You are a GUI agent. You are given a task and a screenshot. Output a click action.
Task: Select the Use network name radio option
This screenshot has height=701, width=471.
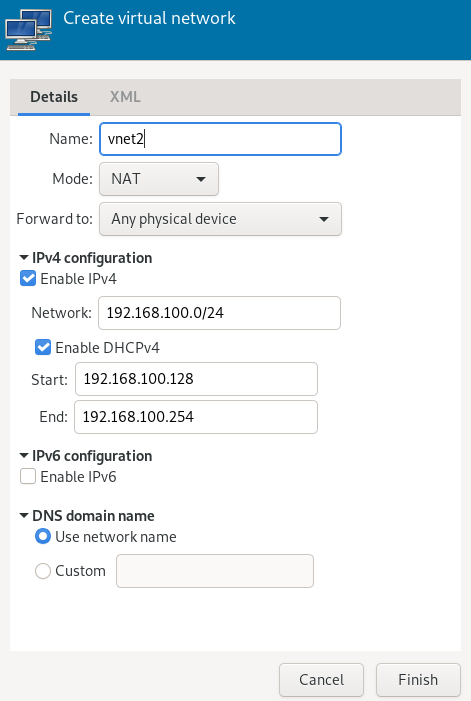click(43, 536)
